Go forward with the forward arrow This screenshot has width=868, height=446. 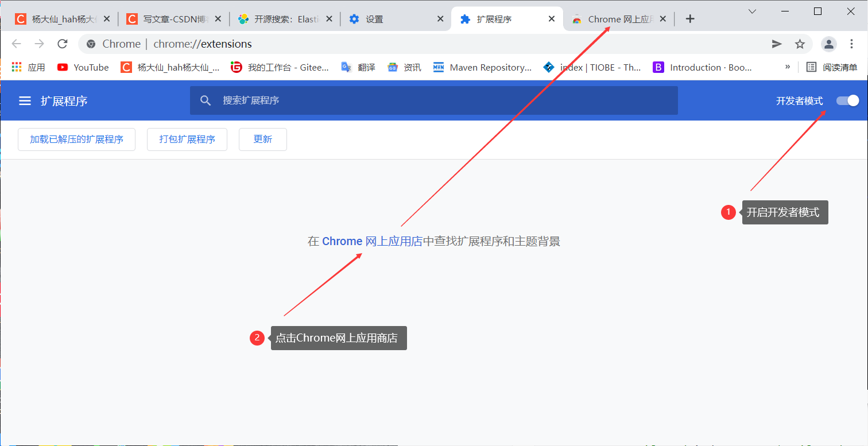tap(39, 44)
